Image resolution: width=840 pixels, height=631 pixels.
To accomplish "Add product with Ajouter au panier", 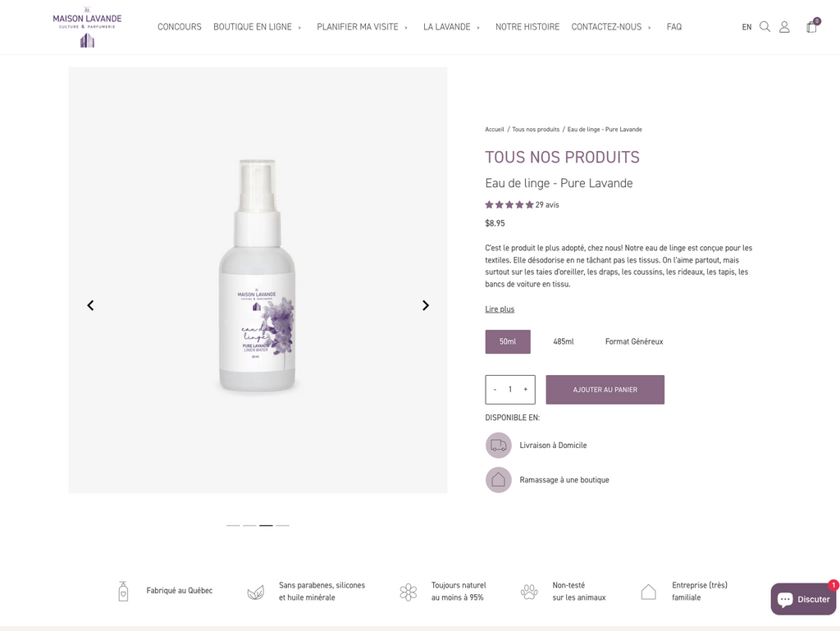I will click(x=605, y=390).
